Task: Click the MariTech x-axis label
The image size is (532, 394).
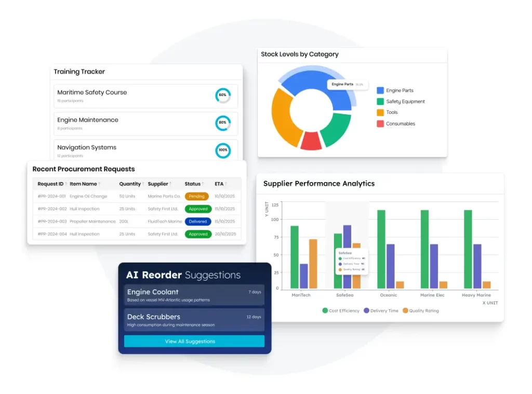Action: [x=301, y=295]
